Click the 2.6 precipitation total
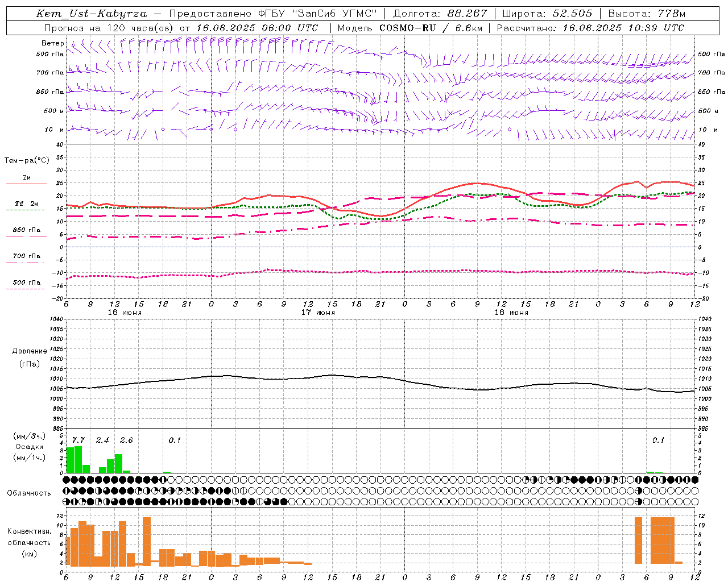The width and height of the screenshot is (728, 582). tap(126, 440)
